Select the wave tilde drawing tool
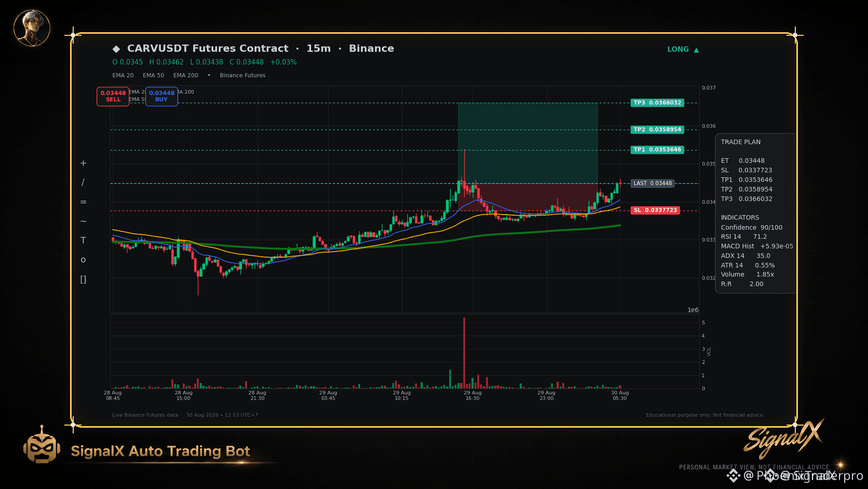This screenshot has width=868, height=489. tap(83, 221)
